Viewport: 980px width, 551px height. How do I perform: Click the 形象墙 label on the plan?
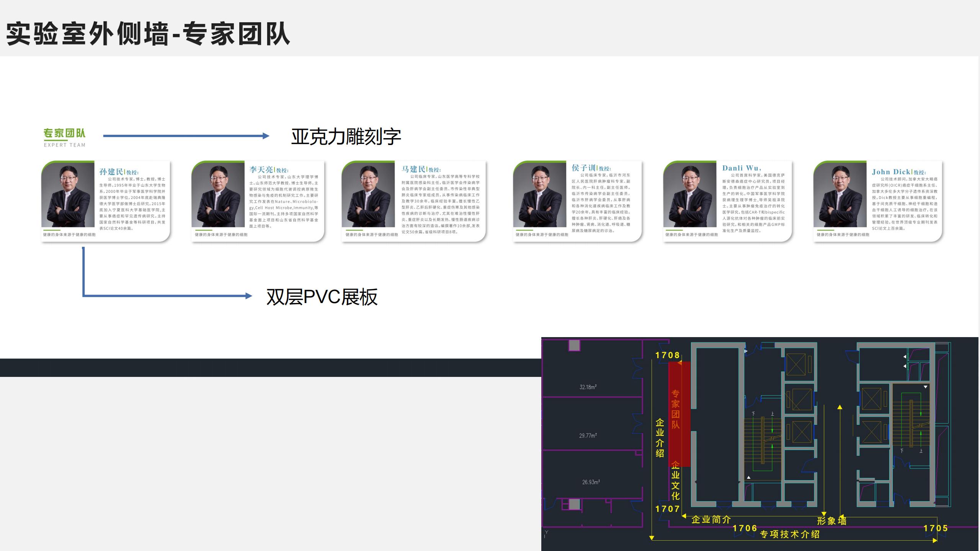(x=831, y=521)
